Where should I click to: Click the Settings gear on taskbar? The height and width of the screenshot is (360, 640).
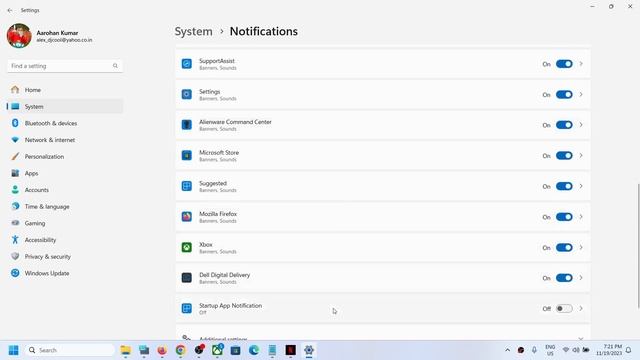(309, 350)
